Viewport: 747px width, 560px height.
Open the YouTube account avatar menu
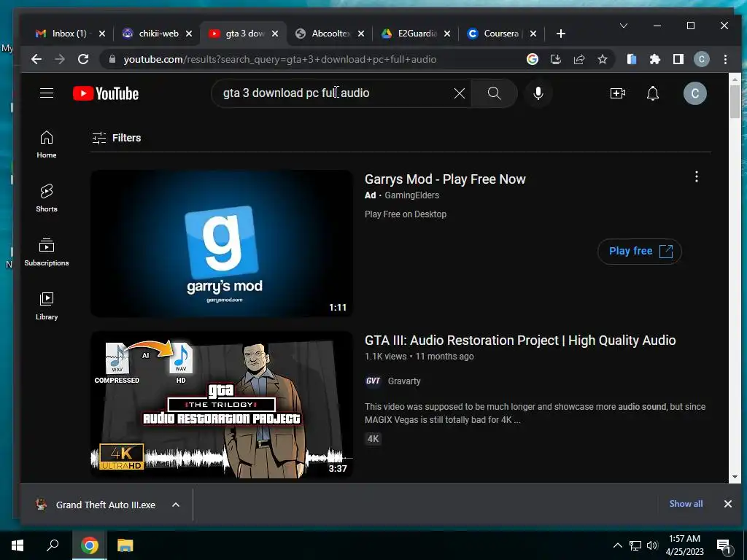tap(695, 93)
